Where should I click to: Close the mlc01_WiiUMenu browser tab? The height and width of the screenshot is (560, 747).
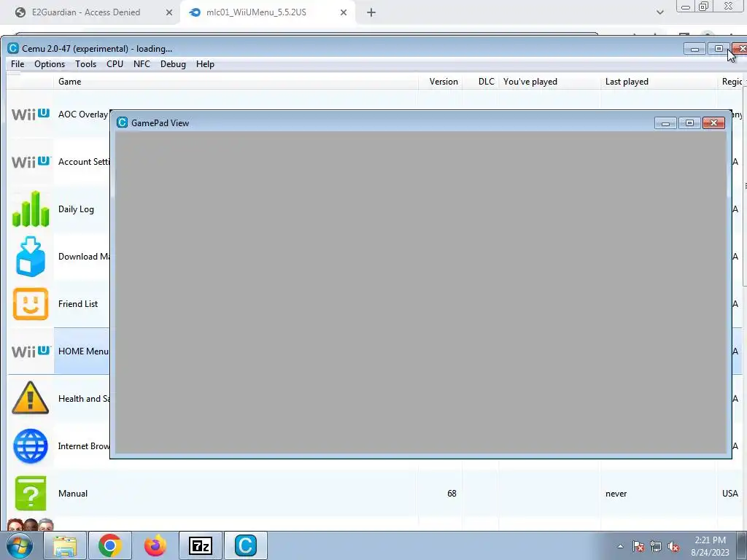pos(344,13)
